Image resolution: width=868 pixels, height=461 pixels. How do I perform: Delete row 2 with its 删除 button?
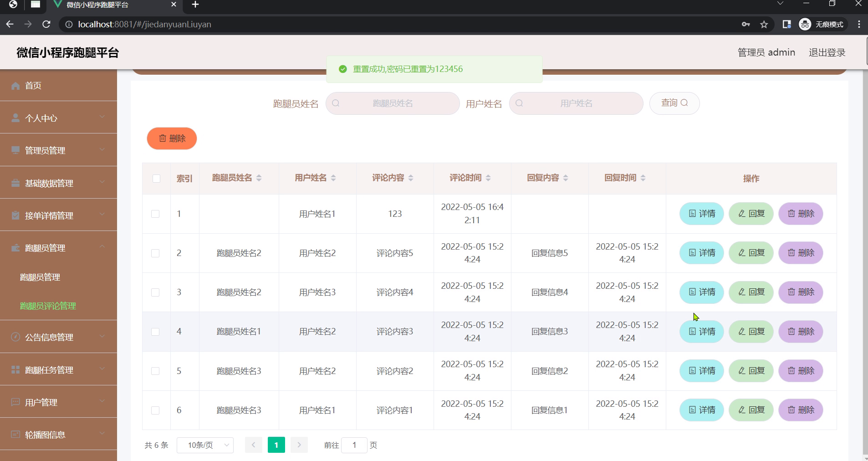tap(801, 253)
